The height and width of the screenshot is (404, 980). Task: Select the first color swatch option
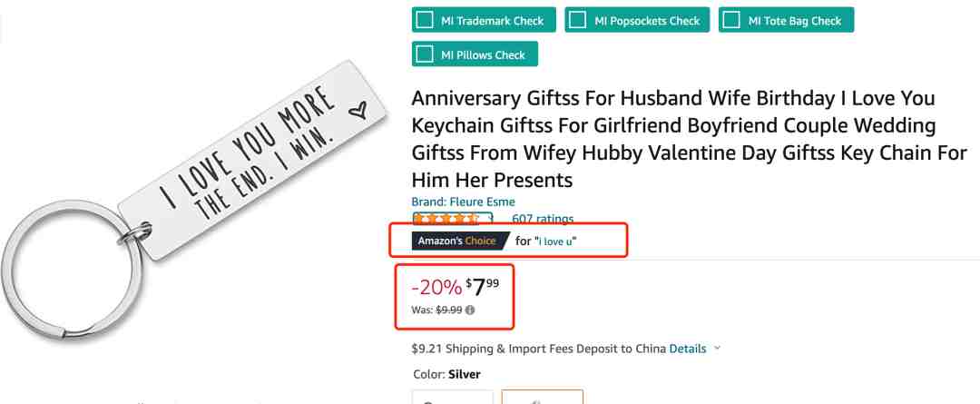click(453, 397)
